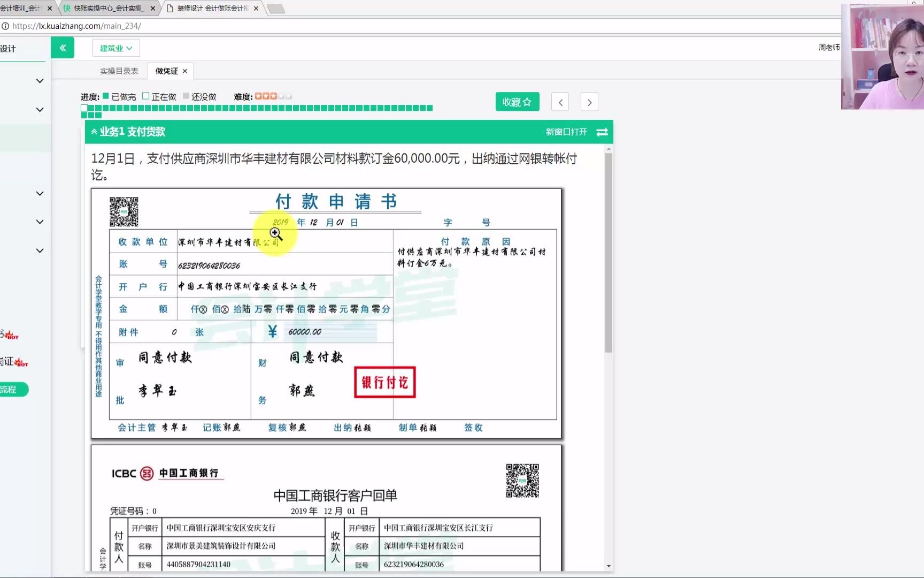Open the 建筑业 industry dropdown
924x578 pixels.
116,48
